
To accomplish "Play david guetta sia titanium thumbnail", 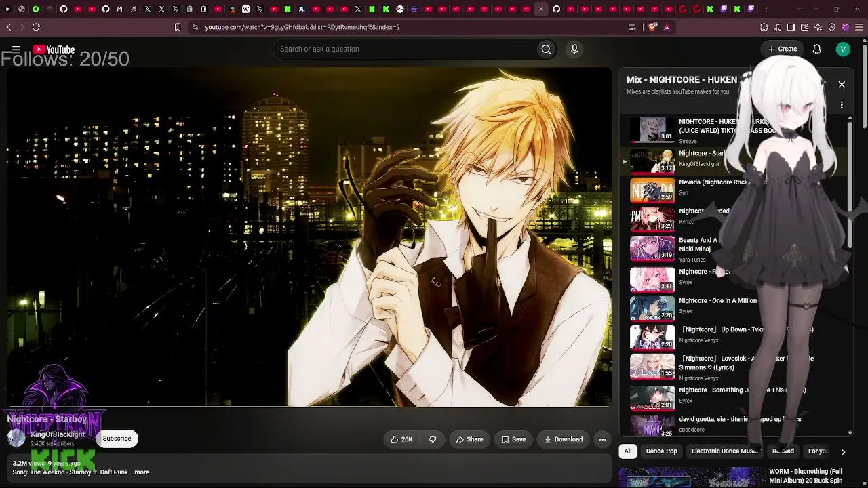I will point(652,426).
